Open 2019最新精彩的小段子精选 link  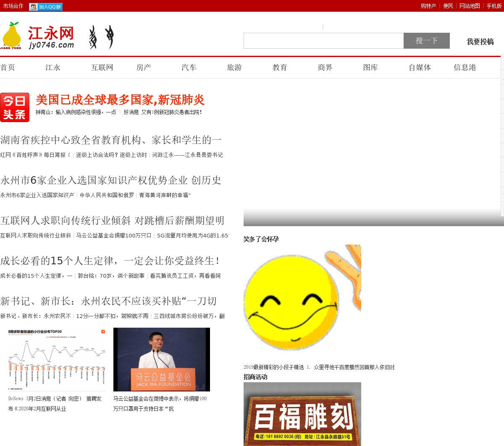click(x=319, y=367)
